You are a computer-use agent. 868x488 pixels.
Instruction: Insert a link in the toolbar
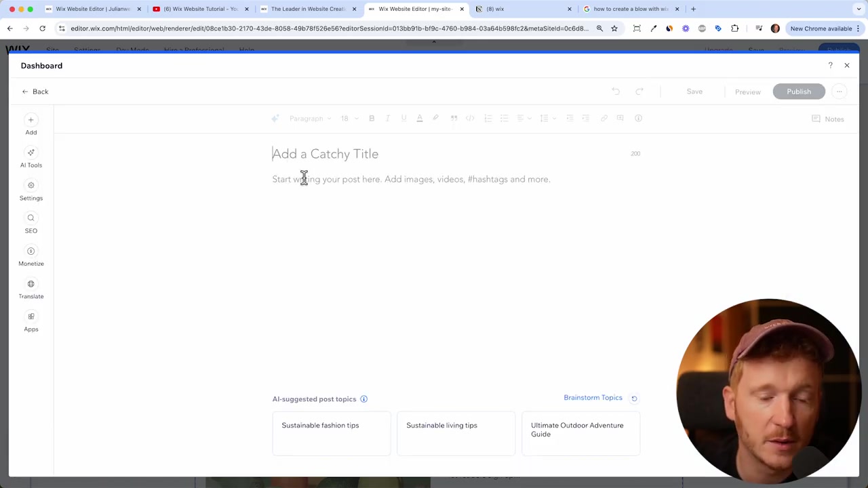coord(604,119)
